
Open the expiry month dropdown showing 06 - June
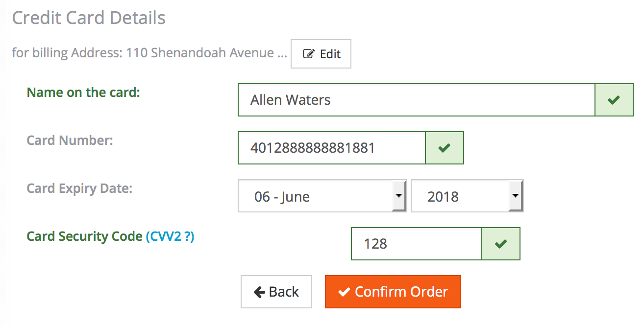[322, 196]
